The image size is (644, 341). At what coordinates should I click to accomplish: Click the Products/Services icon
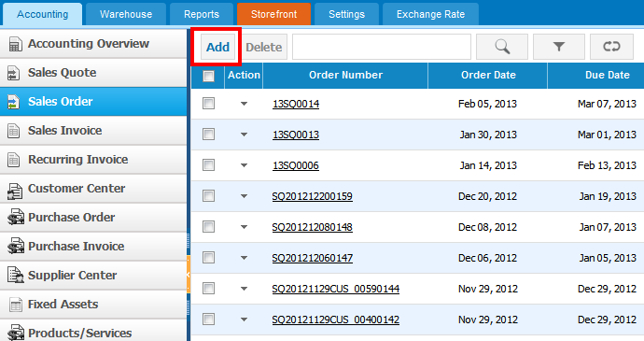click(16, 333)
